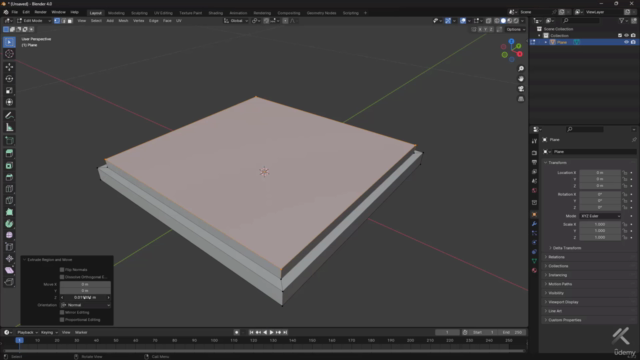
Task: Select the Extrude Region tool
Action: (9, 154)
